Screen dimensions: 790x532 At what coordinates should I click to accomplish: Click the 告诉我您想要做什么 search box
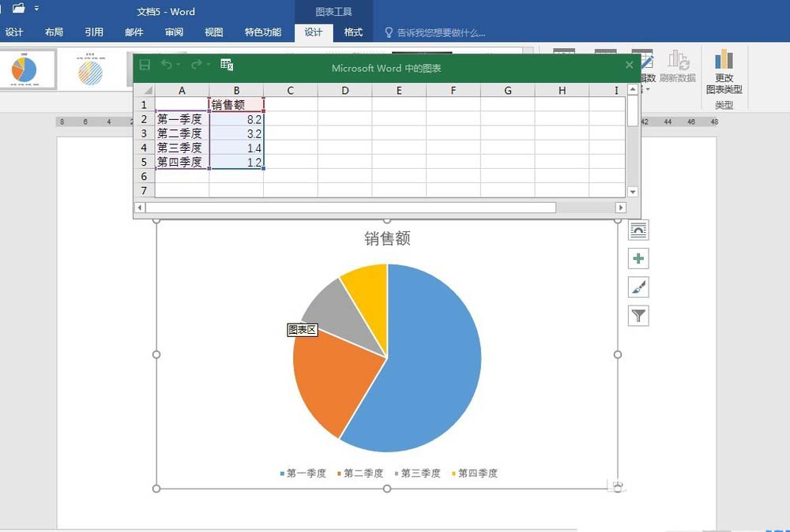[x=434, y=32]
